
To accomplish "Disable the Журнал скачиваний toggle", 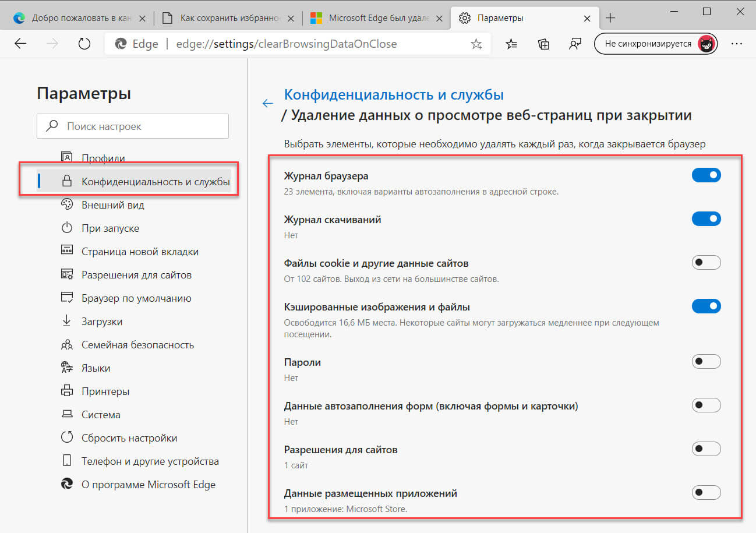I will [706, 219].
